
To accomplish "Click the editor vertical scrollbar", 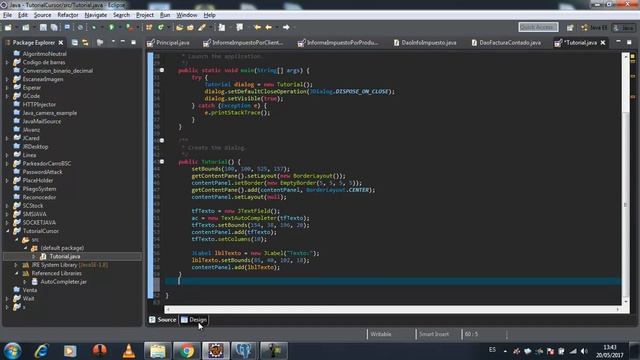I will pyautogui.click(x=625, y=178).
